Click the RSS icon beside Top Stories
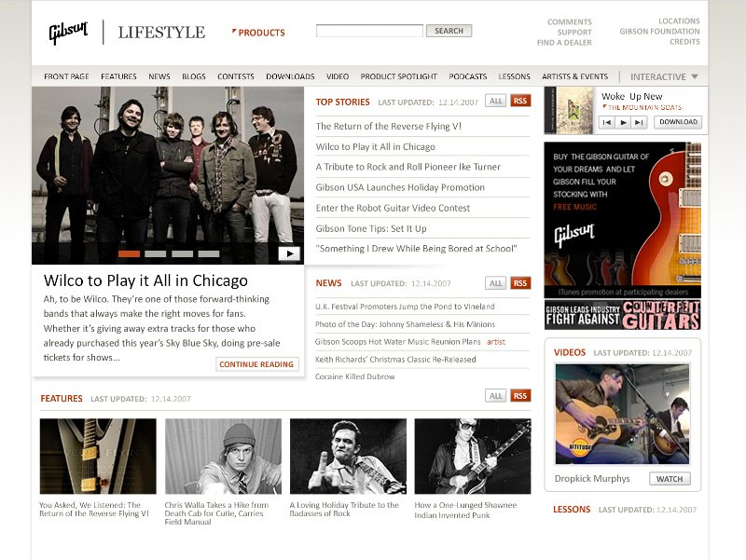This screenshot has height=560, width=746. click(x=520, y=100)
